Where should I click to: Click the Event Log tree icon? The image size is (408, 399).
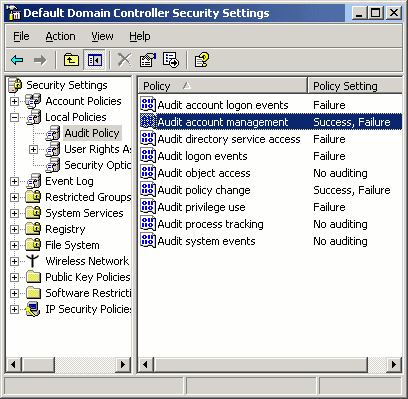click(x=34, y=181)
